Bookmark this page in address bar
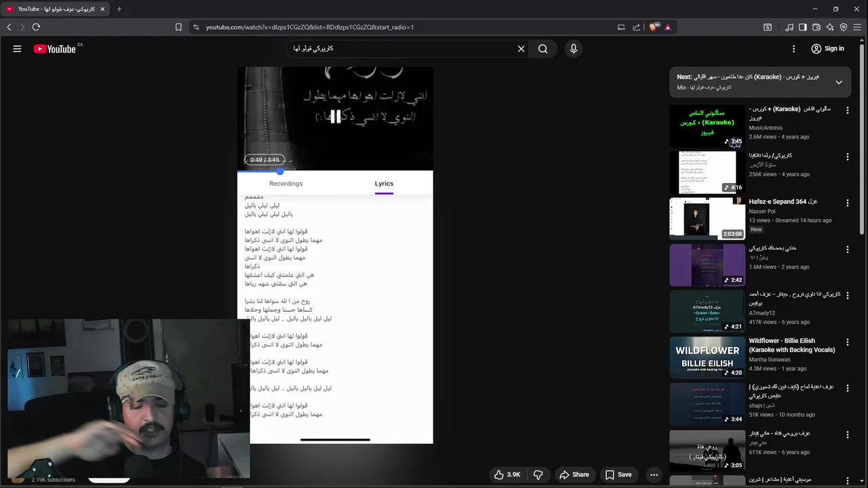 pos(178,27)
